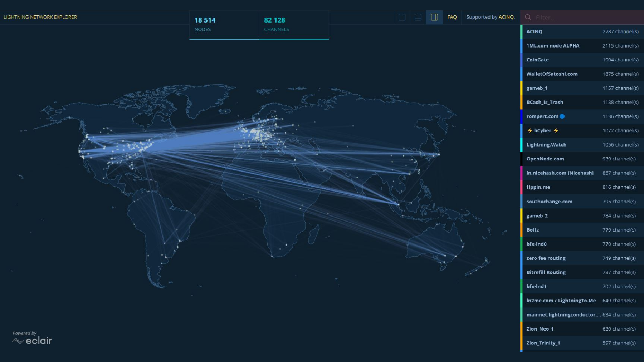This screenshot has width=644, height=362.
Task: Select the horizontal split layout icon
Action: (418, 17)
